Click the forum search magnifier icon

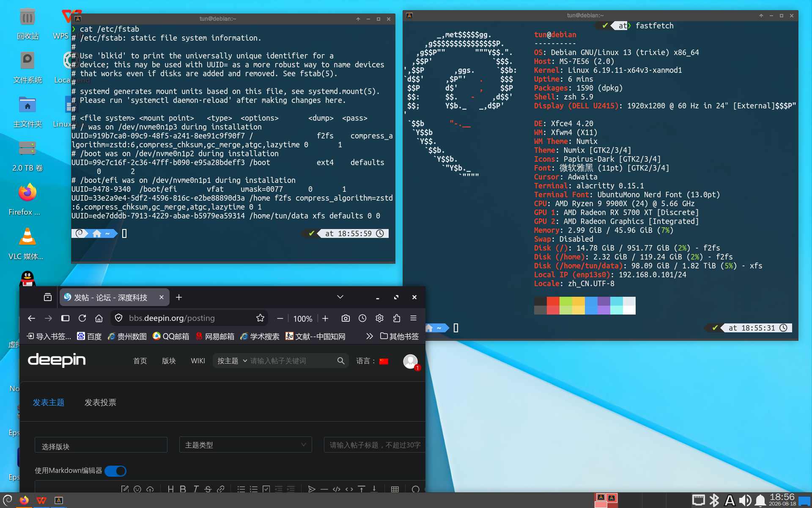(x=341, y=361)
